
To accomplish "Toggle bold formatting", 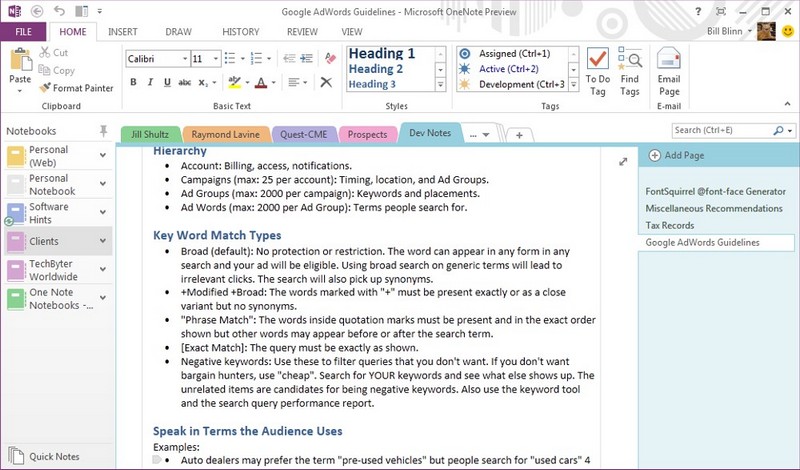I will point(133,82).
